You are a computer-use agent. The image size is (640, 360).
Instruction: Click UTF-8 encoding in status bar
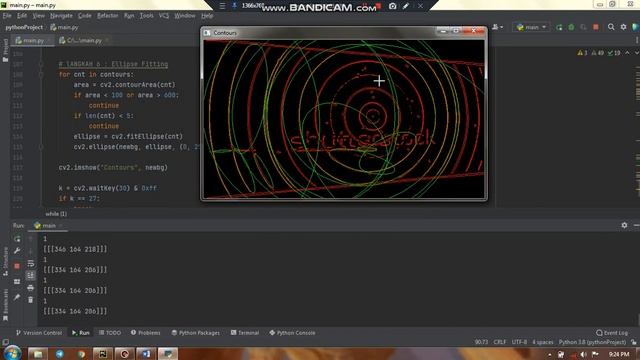(x=519, y=342)
